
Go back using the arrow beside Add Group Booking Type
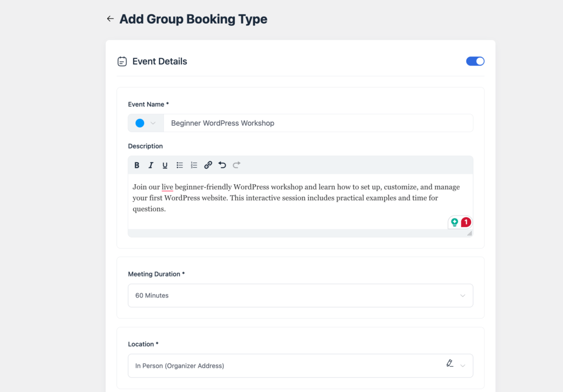pyautogui.click(x=110, y=19)
